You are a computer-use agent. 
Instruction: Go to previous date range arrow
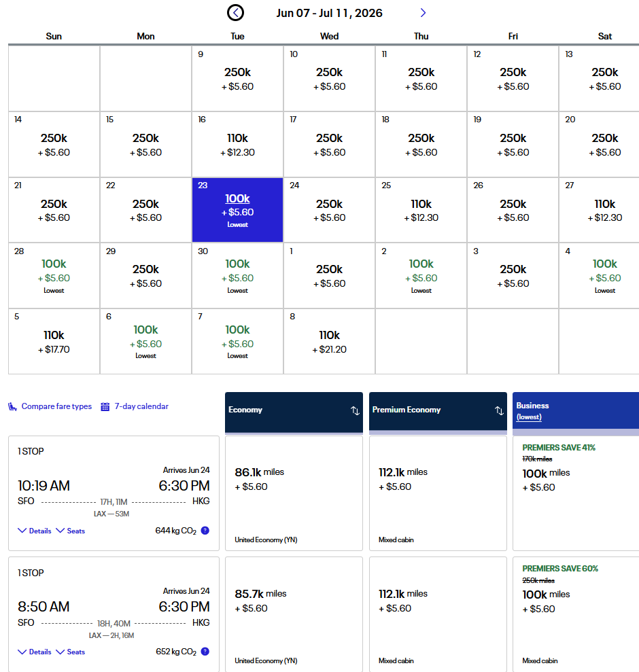click(235, 12)
